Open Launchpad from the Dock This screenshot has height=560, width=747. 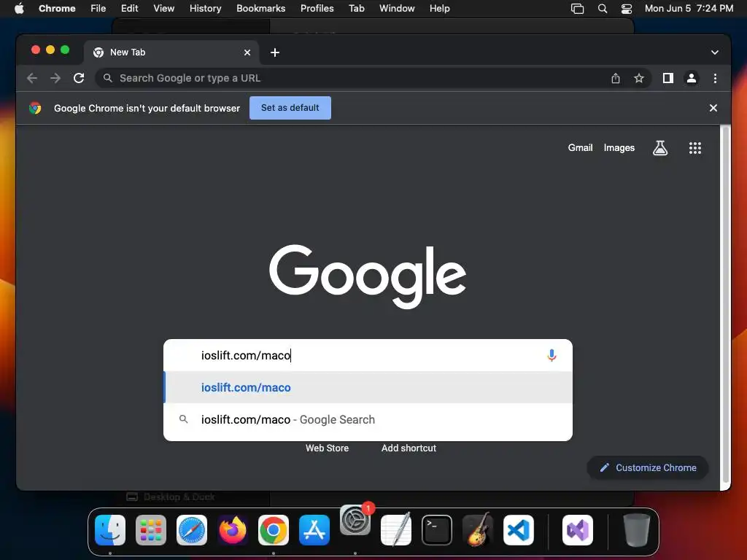151,530
